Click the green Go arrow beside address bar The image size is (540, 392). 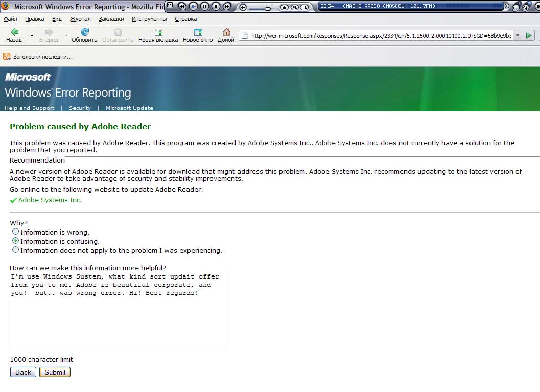tap(529, 35)
